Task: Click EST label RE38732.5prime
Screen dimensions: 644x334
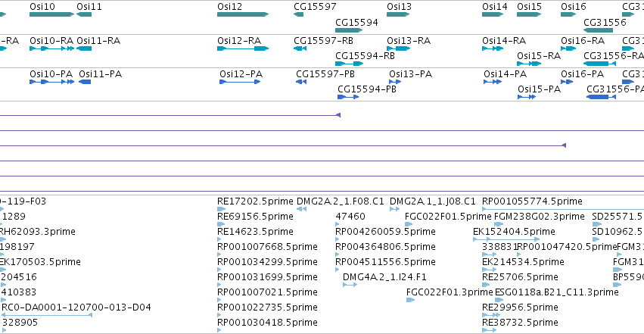Action: point(520,323)
